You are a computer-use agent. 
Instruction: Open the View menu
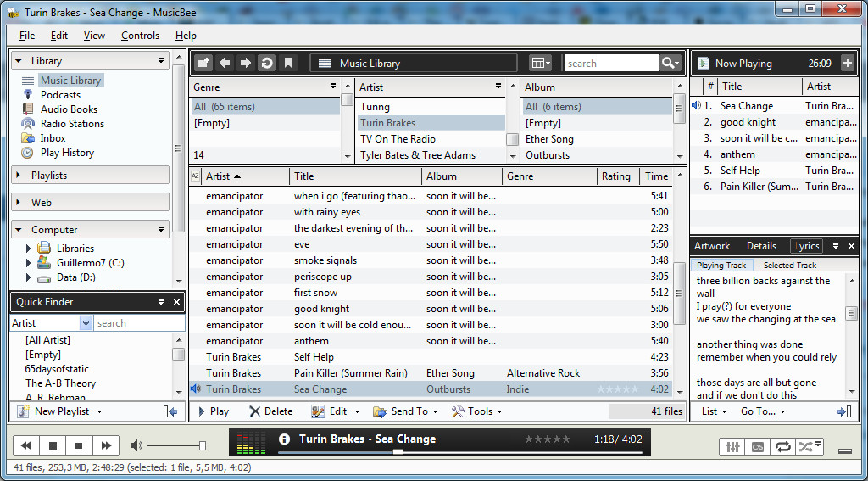pos(94,36)
